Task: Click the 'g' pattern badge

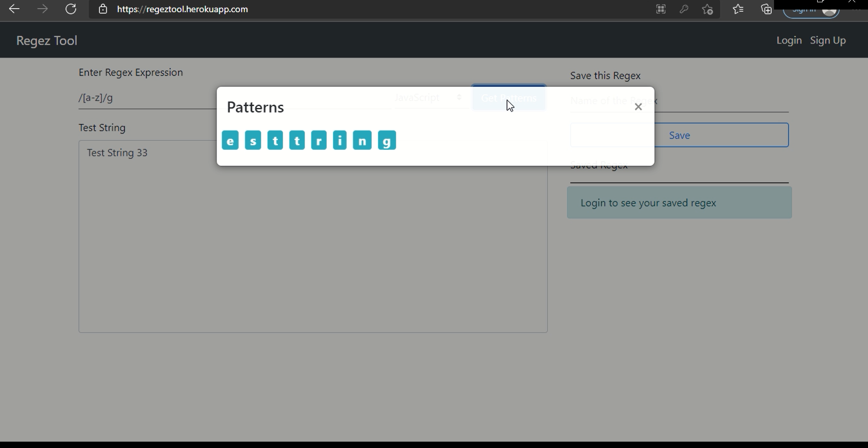Action: [x=387, y=140]
